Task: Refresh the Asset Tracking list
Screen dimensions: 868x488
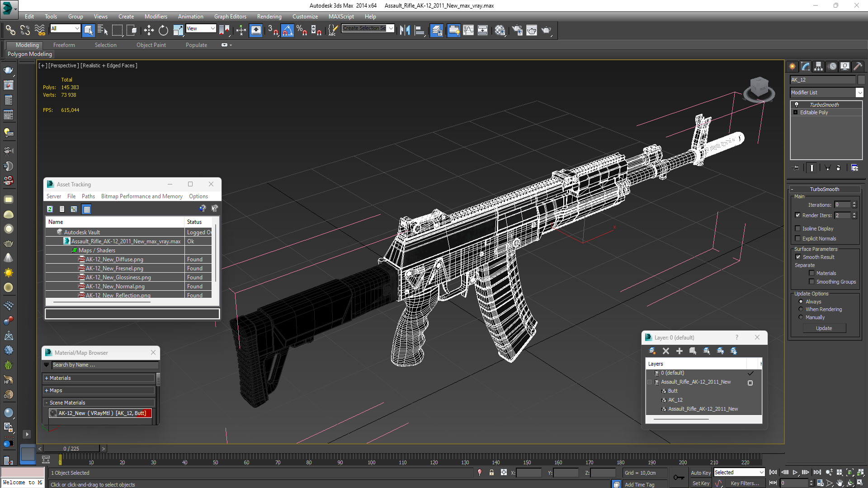Action: tap(50, 209)
